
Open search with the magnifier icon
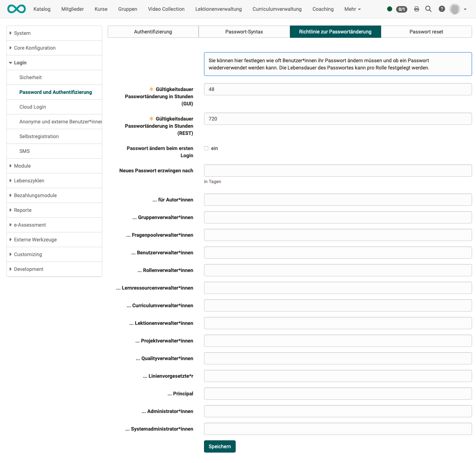click(x=429, y=9)
